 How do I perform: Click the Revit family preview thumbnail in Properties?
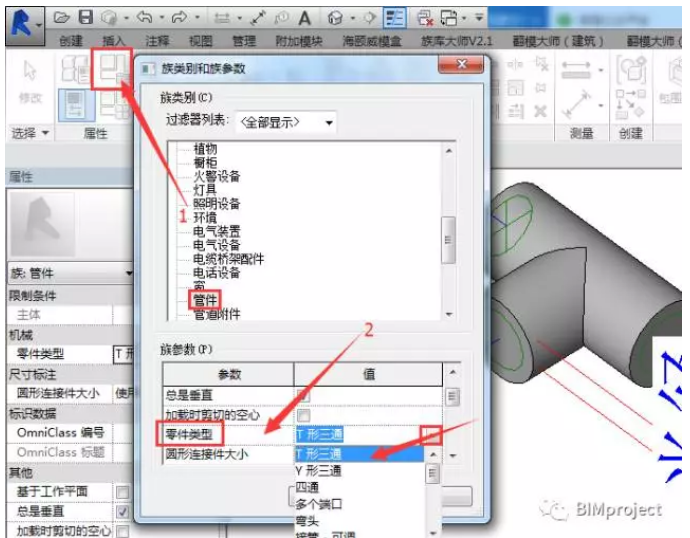pos(42,224)
